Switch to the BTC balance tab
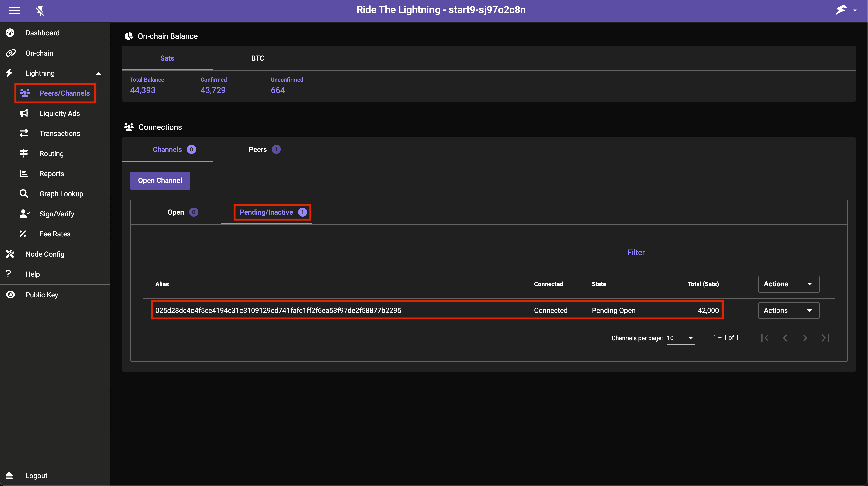The width and height of the screenshot is (868, 486). pos(257,58)
